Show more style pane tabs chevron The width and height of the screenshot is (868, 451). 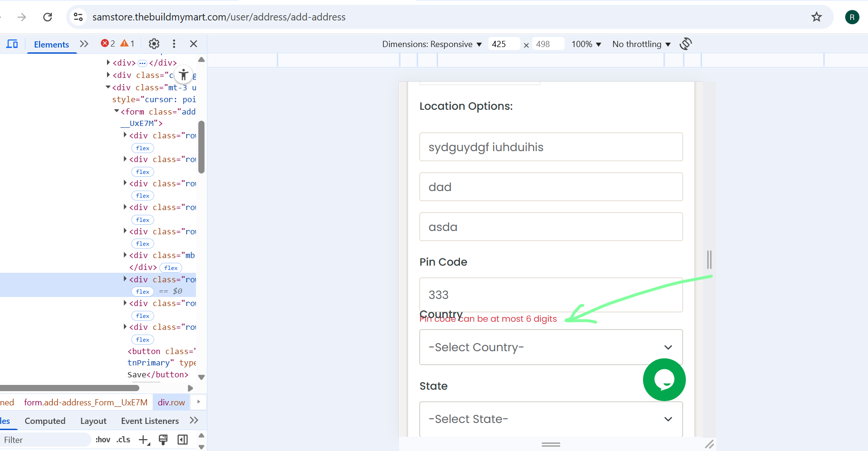(x=194, y=421)
